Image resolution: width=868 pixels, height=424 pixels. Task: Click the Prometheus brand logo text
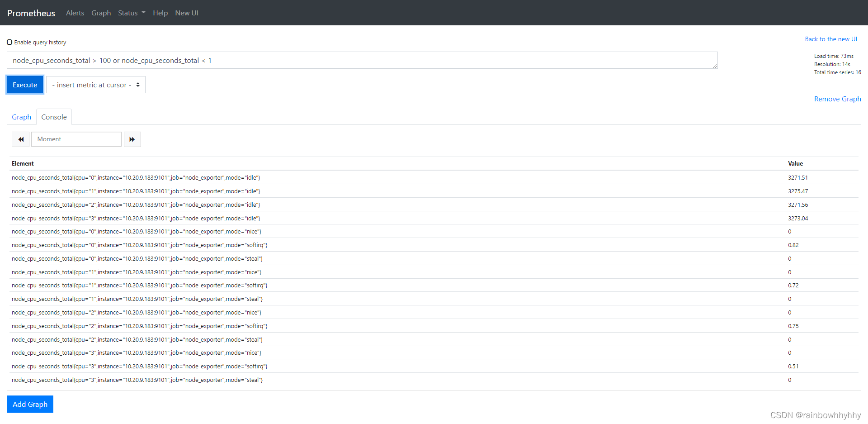pos(31,13)
